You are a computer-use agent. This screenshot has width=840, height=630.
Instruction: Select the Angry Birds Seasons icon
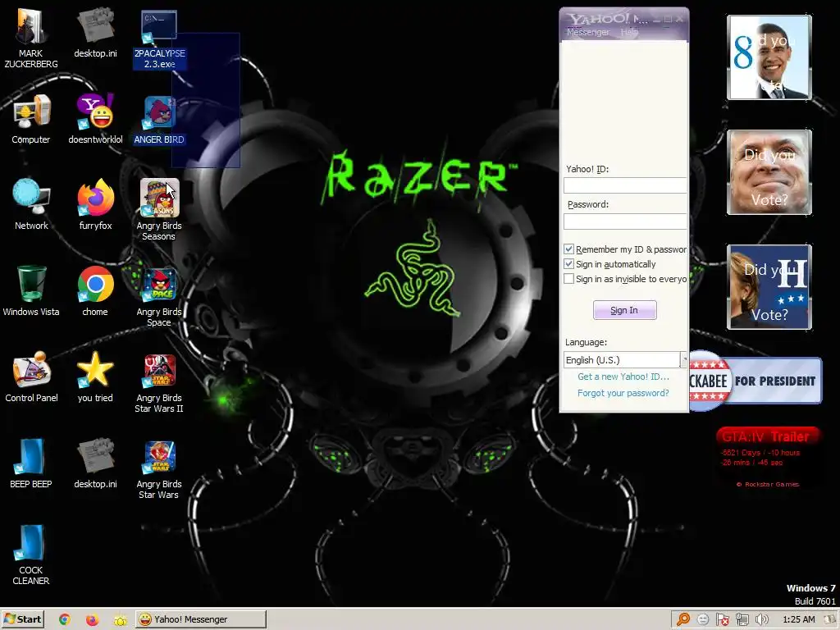pyautogui.click(x=159, y=210)
